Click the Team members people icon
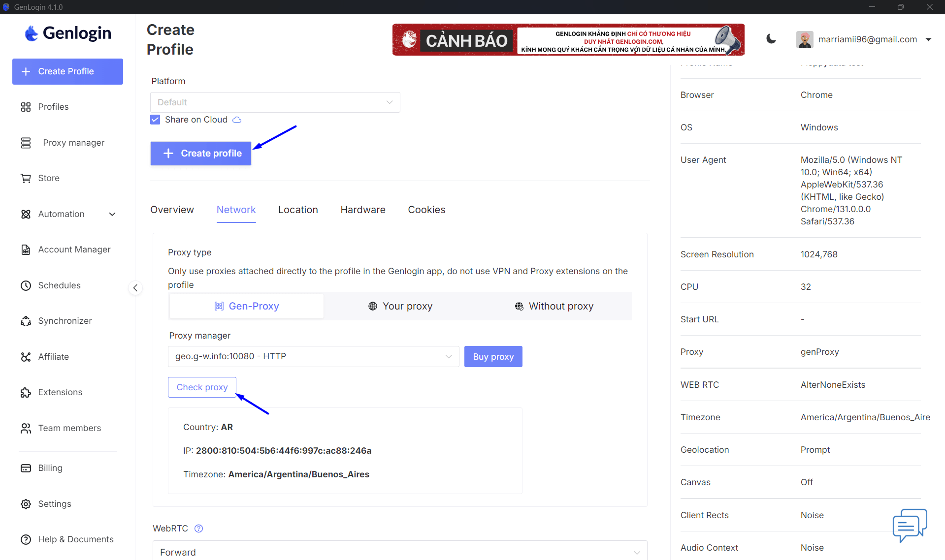This screenshot has height=560, width=945. (26, 428)
